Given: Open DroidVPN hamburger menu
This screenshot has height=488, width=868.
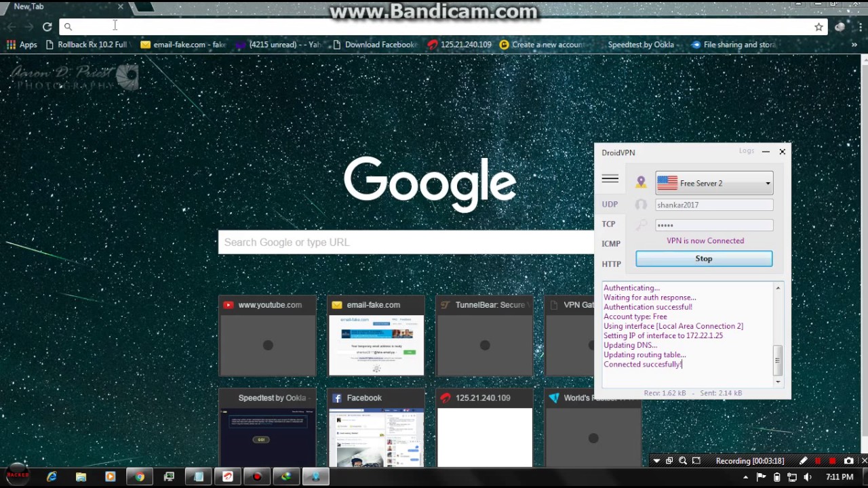Looking at the screenshot, I should pos(610,179).
